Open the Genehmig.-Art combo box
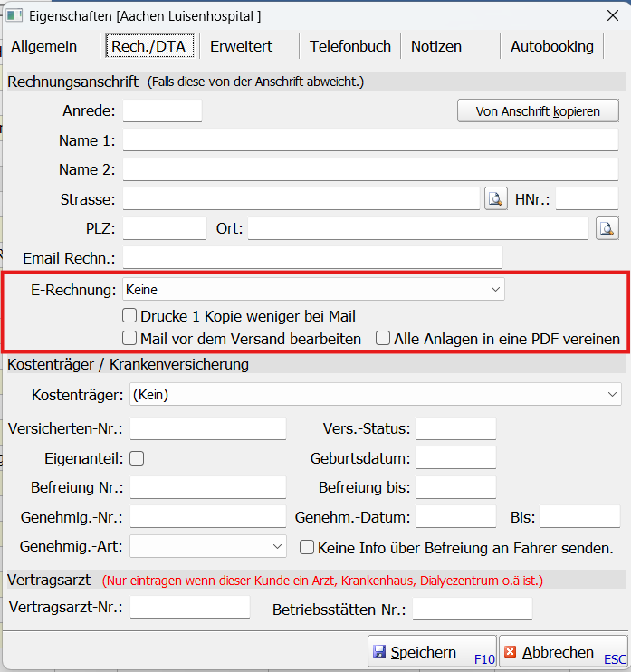 tap(208, 546)
